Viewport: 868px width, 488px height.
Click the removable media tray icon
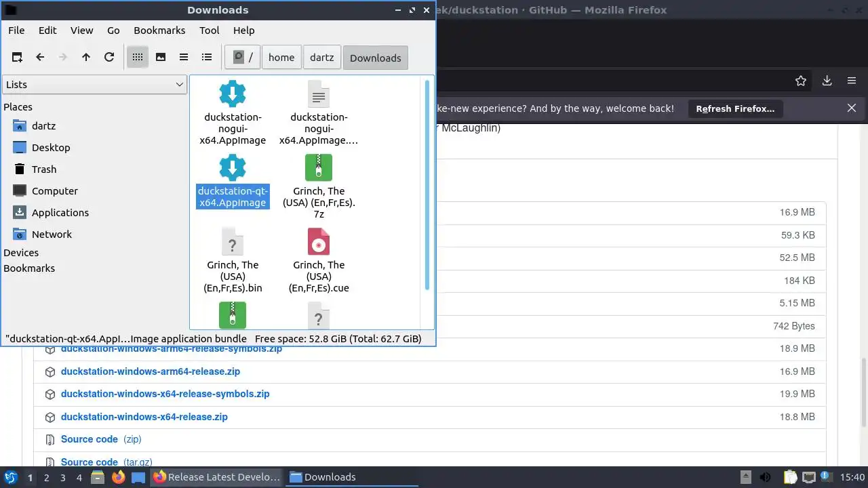[745, 477]
